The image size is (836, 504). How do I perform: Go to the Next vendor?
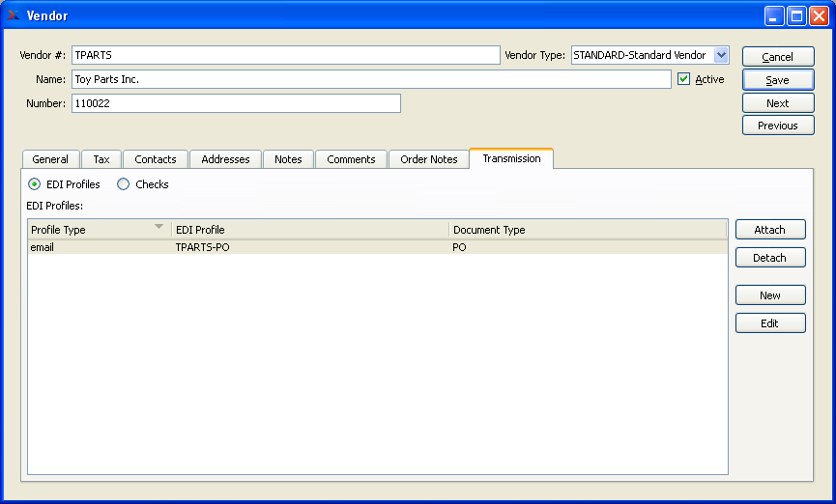coord(778,103)
